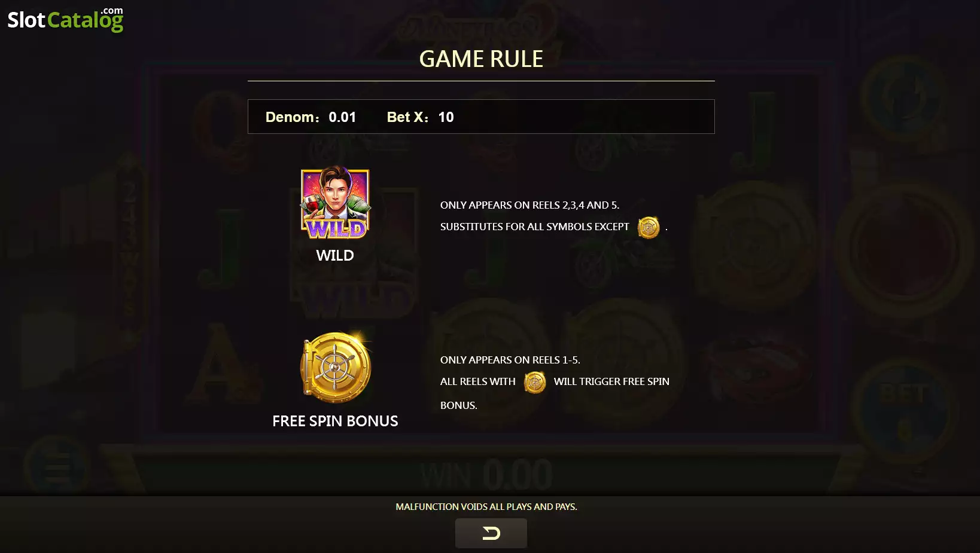
Task: Click the ONLY APPEARS ON REELS 1-5 text
Action: (x=510, y=360)
